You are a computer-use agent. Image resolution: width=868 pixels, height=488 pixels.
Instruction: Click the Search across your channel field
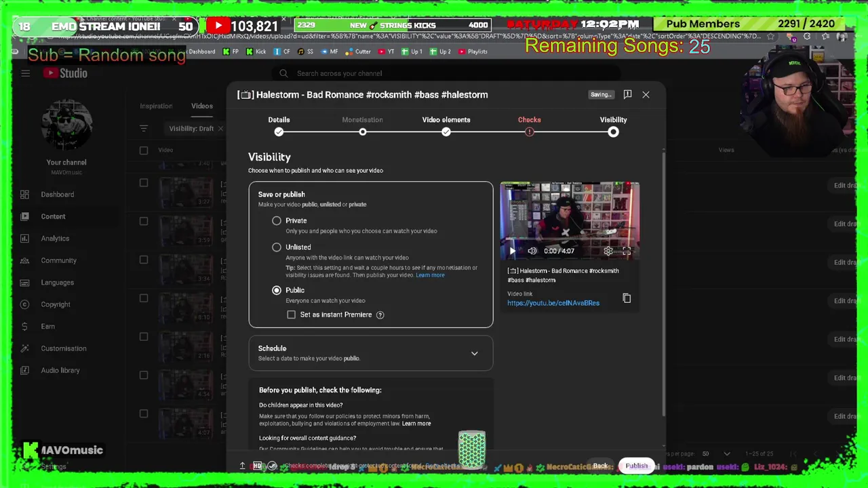click(x=448, y=73)
